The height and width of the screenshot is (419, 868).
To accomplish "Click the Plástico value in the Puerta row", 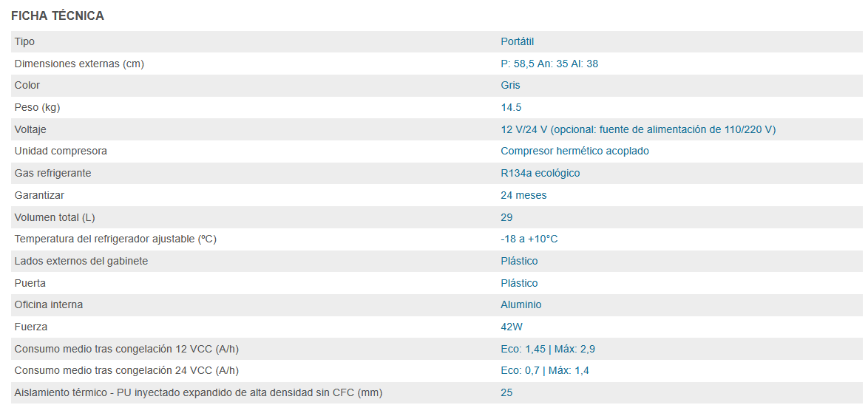I will pyautogui.click(x=519, y=283).
